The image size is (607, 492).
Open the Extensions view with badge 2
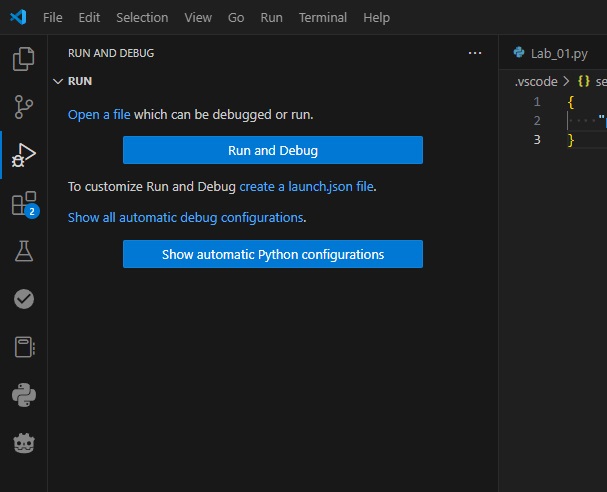tap(23, 204)
